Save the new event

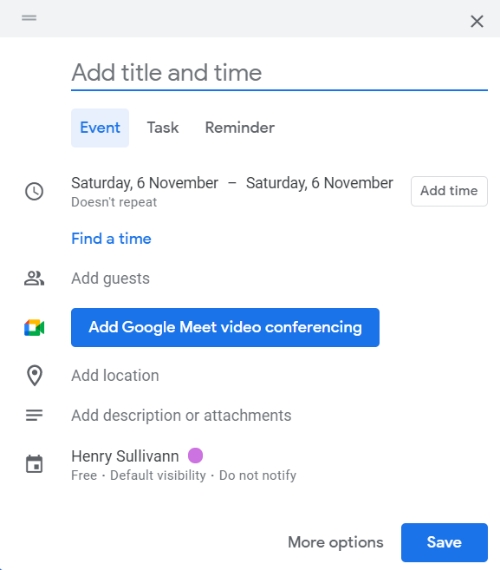pyautogui.click(x=444, y=542)
